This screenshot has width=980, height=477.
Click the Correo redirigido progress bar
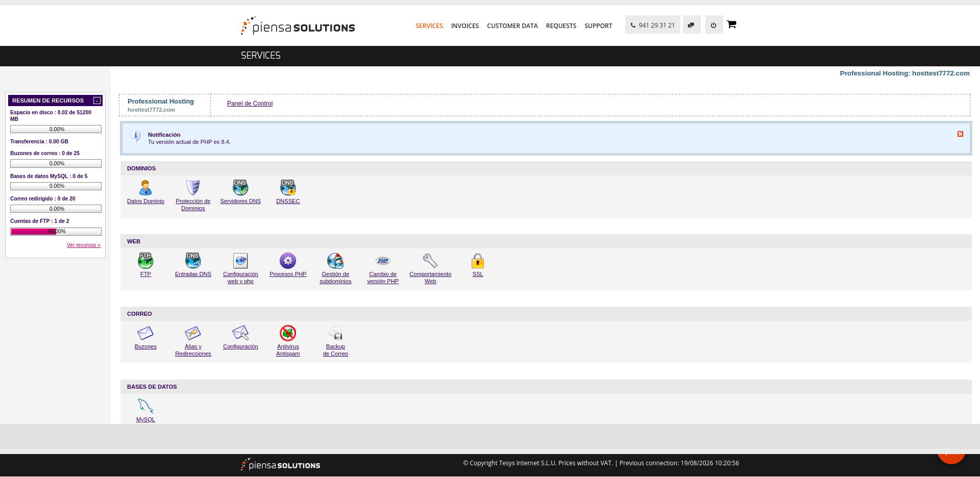(56, 209)
